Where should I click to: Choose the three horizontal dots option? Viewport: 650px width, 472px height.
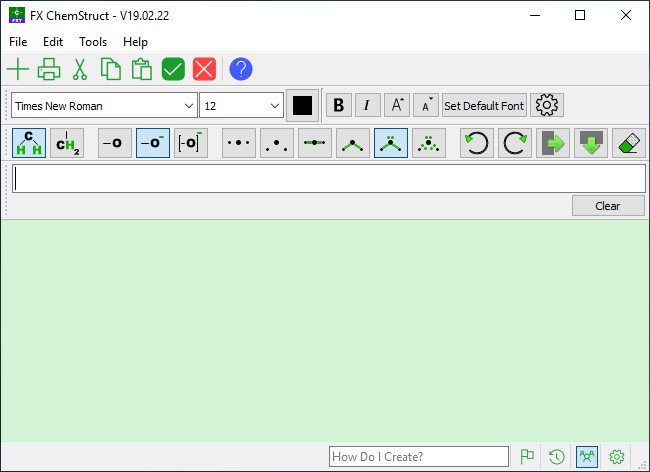coord(239,143)
